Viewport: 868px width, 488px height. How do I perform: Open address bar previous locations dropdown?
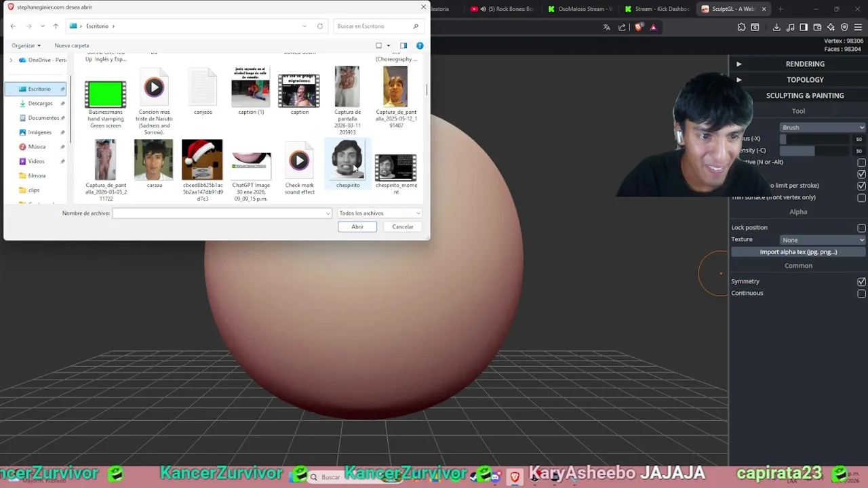coord(304,26)
